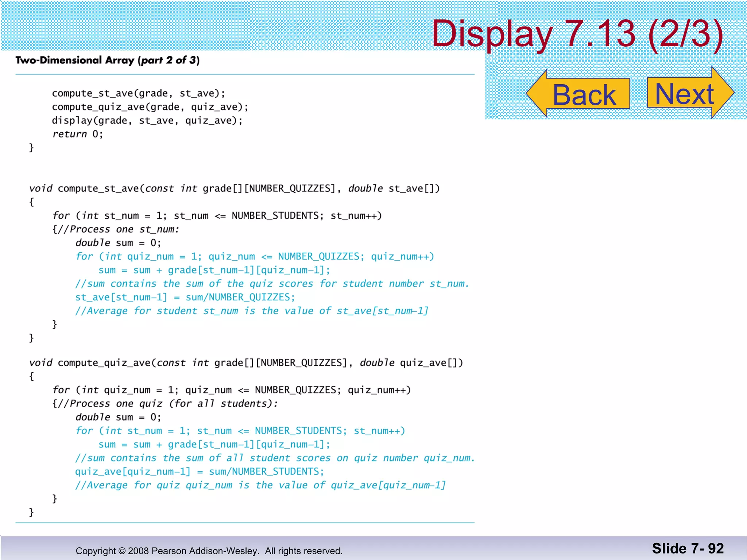Viewport: 747px width, 560px height.
Task: Click the comment //Process one quiz (for all students):
Action: coord(165,404)
